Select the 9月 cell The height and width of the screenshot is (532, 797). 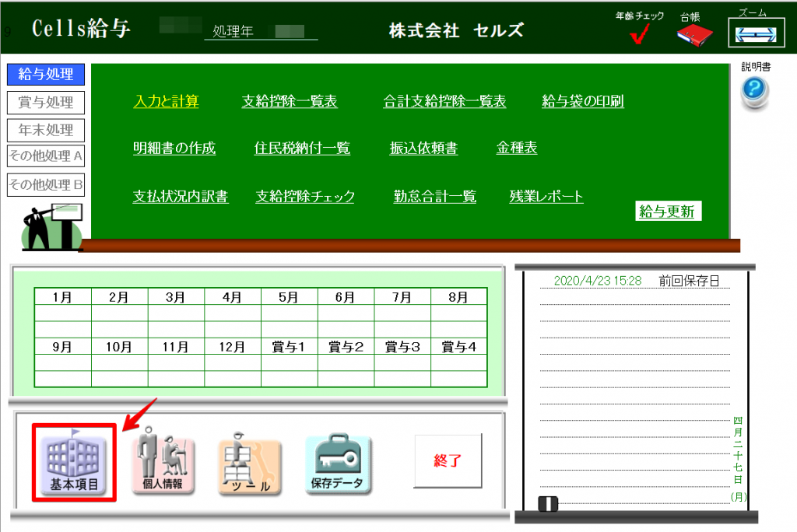(62, 347)
